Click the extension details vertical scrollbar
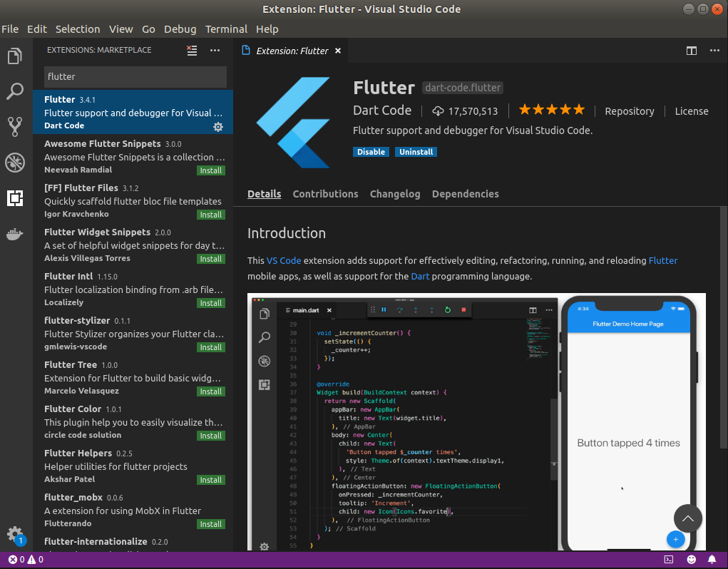The height and width of the screenshot is (569, 728). [723, 327]
